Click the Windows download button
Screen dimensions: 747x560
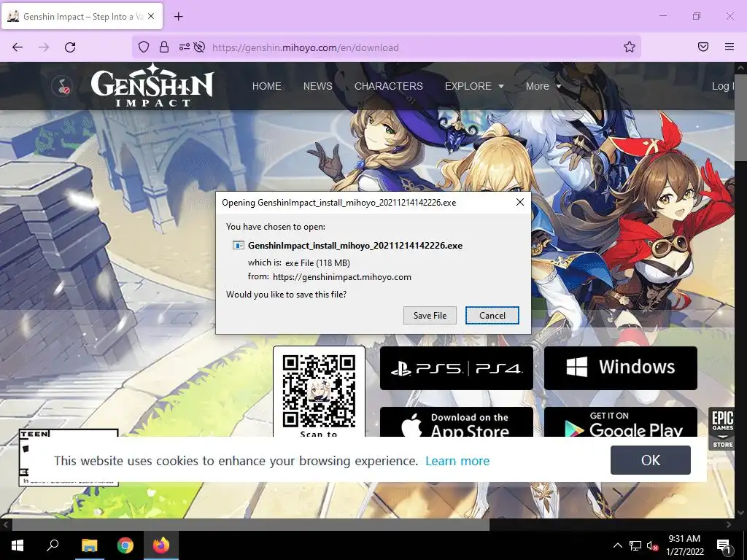(620, 368)
